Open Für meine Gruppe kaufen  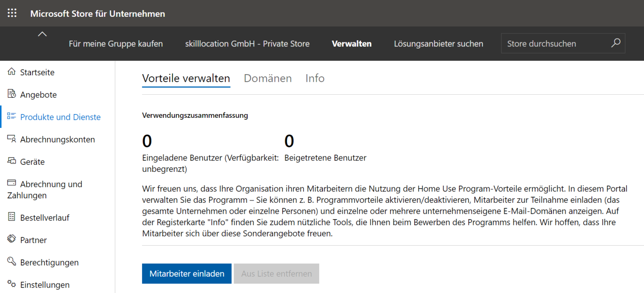[x=116, y=44]
